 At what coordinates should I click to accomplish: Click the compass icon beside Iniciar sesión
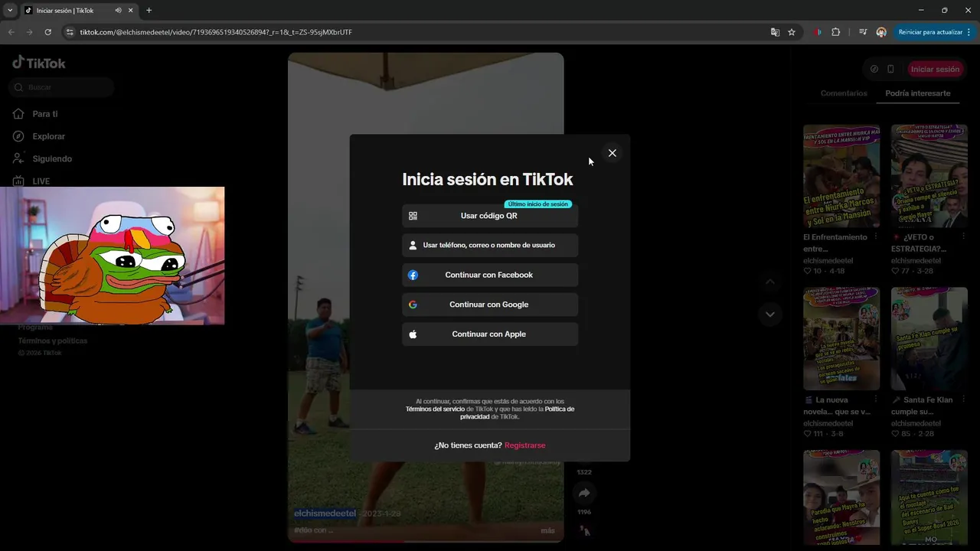click(x=874, y=69)
